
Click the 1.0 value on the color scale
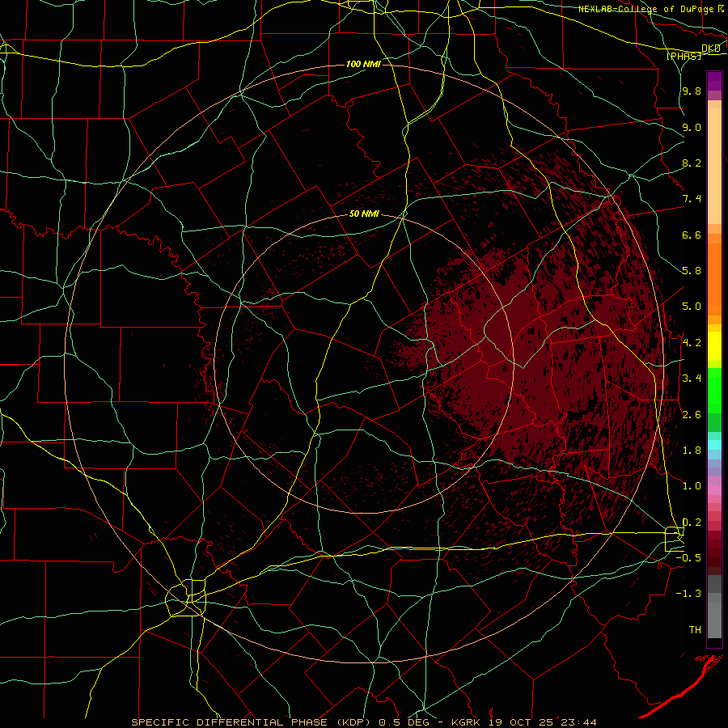point(692,486)
